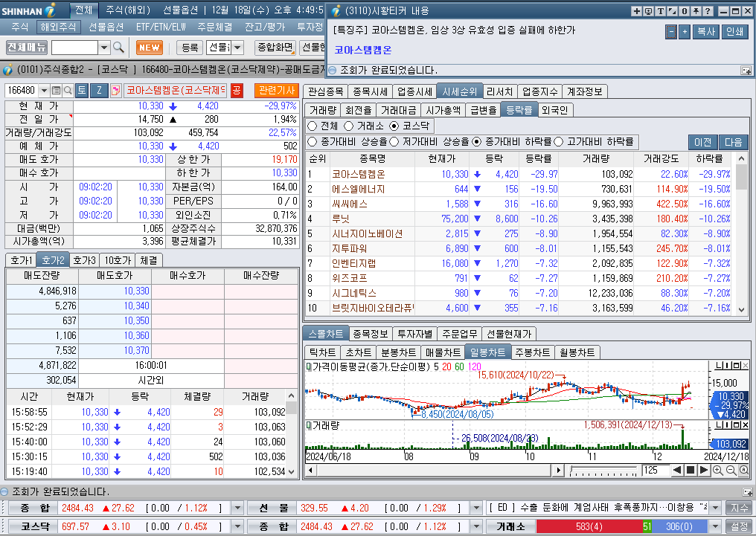
Task: Click the chart zoom-out magnifier icon
Action: tap(731, 470)
